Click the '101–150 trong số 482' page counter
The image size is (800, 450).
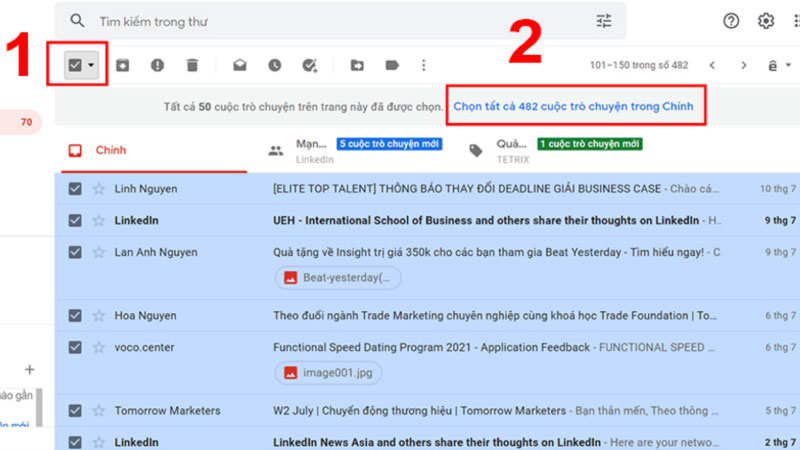639,65
